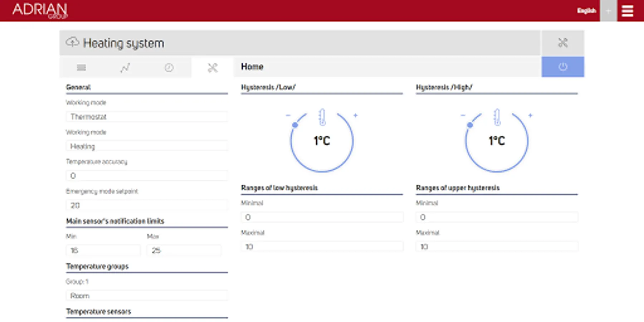Decrease high hysteresis with minus button

pos(463,115)
